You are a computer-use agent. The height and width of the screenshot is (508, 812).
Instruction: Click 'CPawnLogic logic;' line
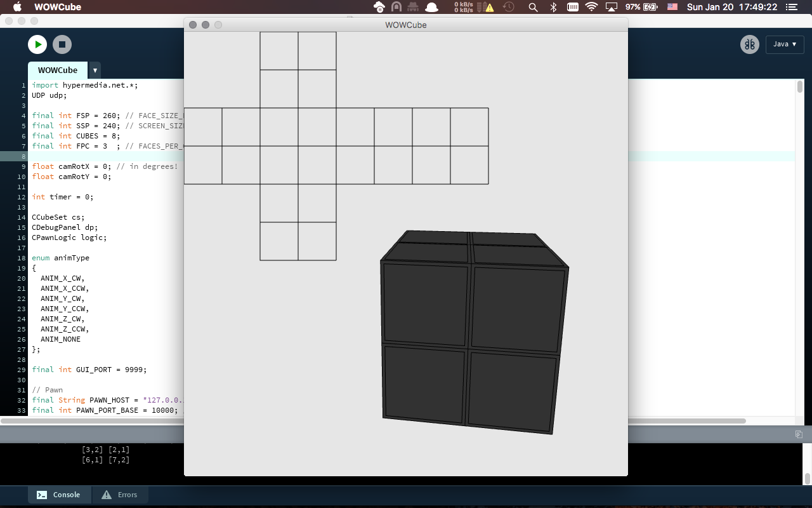(x=69, y=237)
